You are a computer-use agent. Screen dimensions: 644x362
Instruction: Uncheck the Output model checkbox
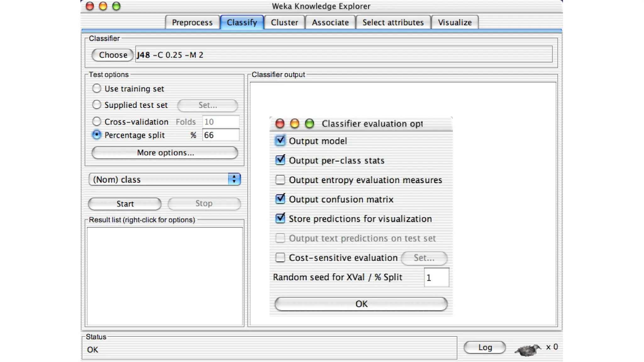pos(280,141)
